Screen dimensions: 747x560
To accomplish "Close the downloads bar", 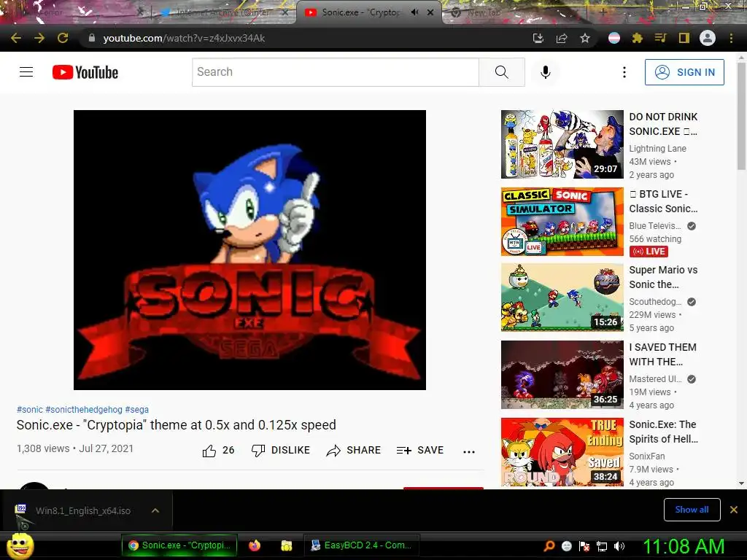I will coord(734,510).
